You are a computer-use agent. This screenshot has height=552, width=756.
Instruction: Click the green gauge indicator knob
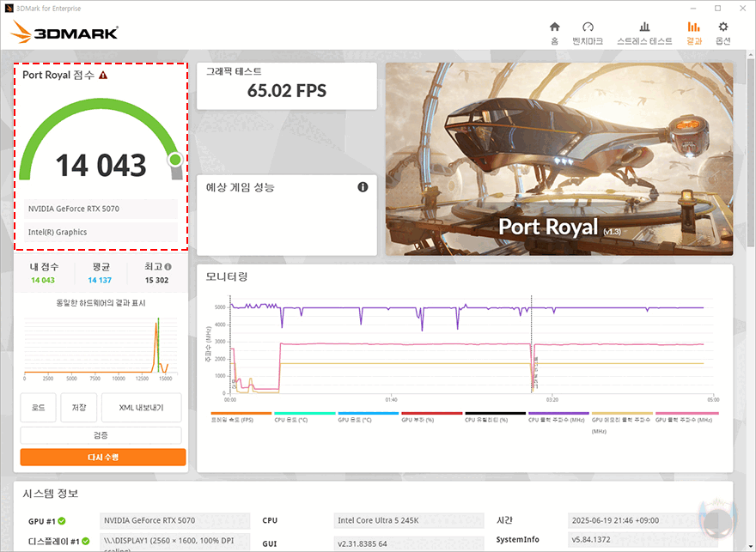click(x=175, y=160)
